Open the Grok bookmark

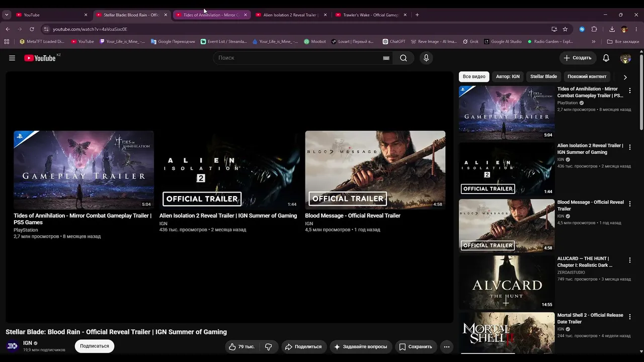point(470,42)
